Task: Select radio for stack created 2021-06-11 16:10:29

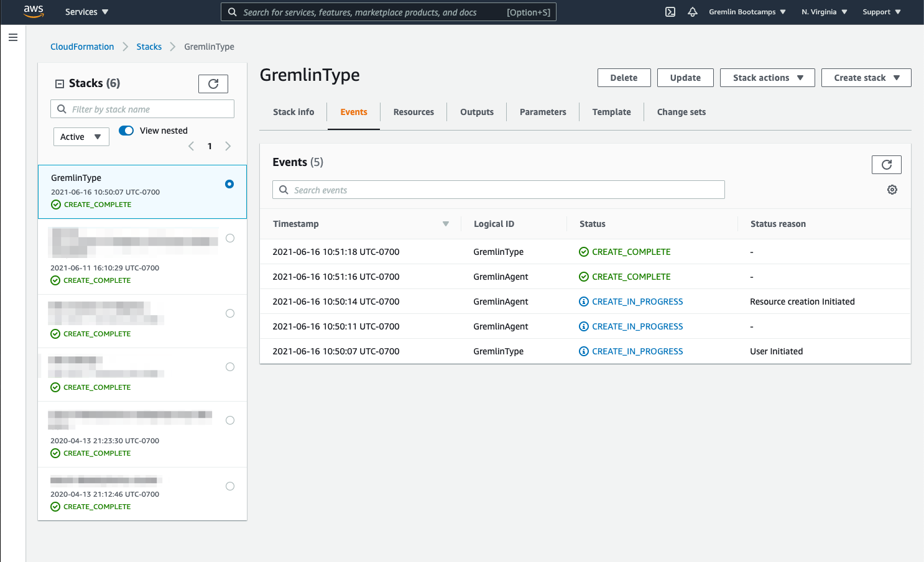Action: (230, 238)
